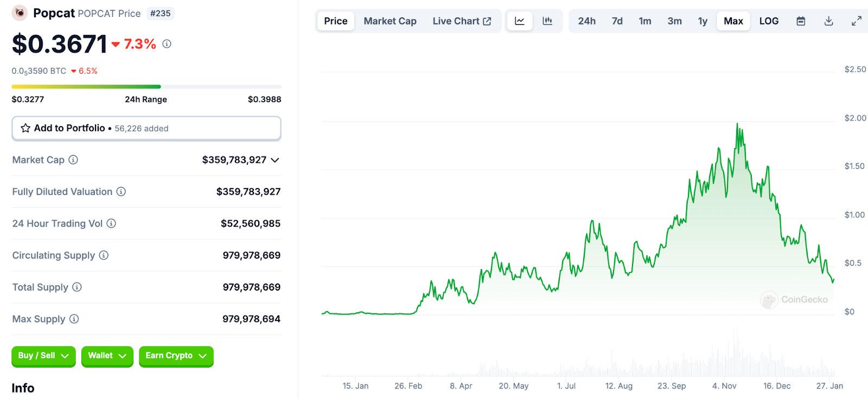Click the Info section heading

coord(23,388)
